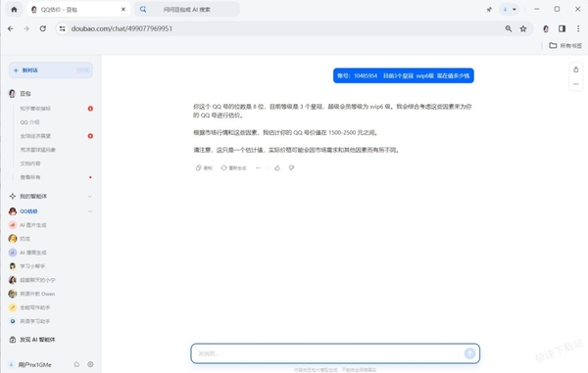Open the browser profile dropdown in title bar

pos(510,10)
